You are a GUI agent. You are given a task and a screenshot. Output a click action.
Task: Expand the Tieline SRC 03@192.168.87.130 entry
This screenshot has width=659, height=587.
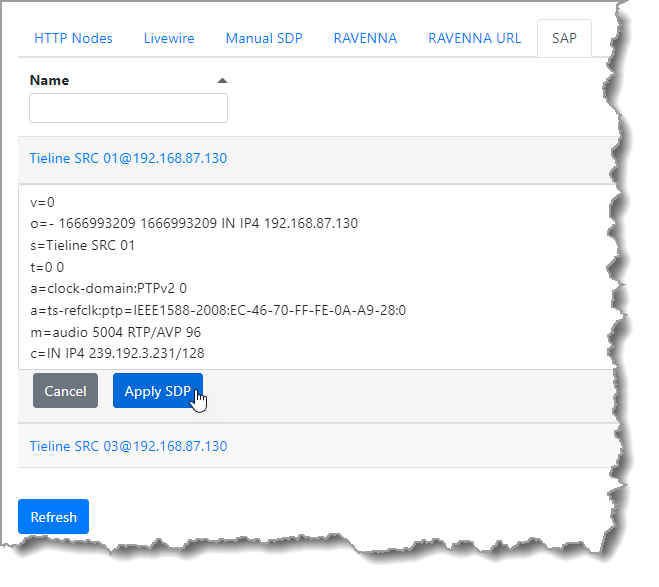click(x=128, y=446)
